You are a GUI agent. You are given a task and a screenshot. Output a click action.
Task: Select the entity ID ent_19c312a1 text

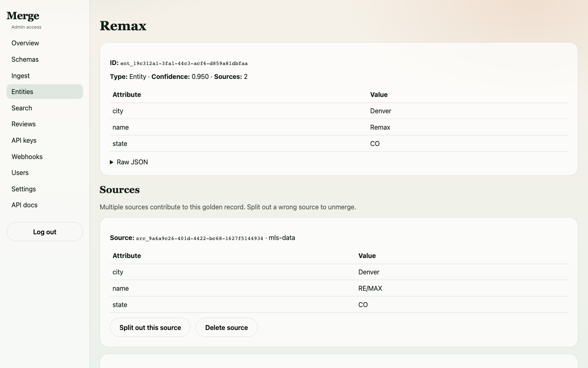tap(184, 63)
